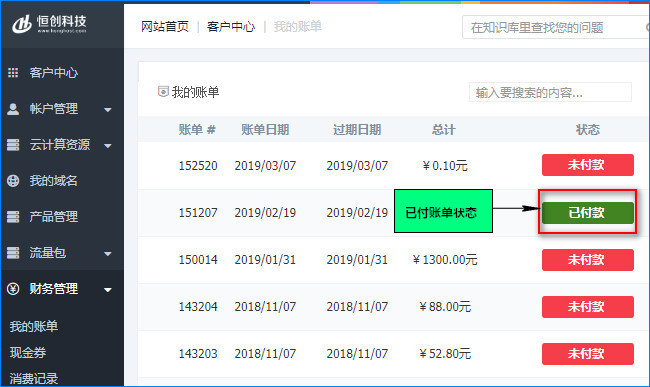Sort by 账单 # column header
This screenshot has width=650, height=387.
[197, 130]
